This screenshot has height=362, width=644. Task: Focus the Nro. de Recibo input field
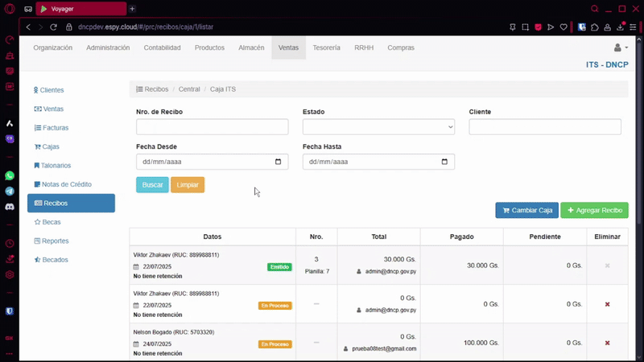[212, 127]
